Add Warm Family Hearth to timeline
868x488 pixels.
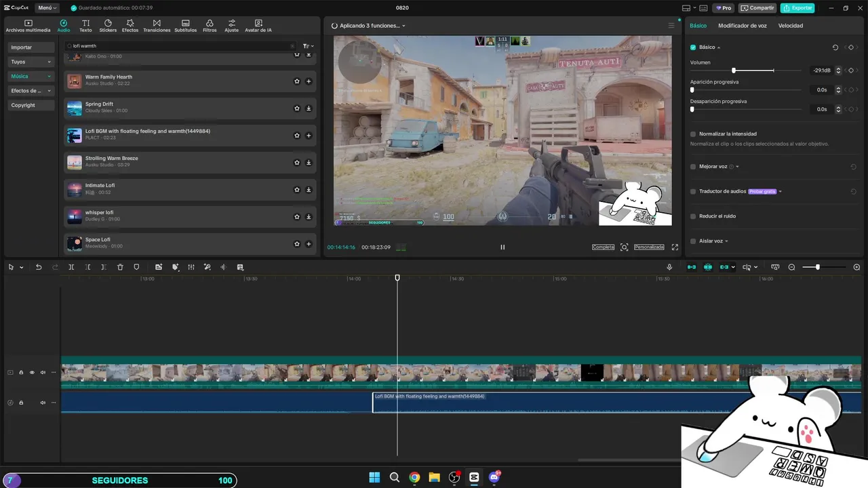click(309, 81)
